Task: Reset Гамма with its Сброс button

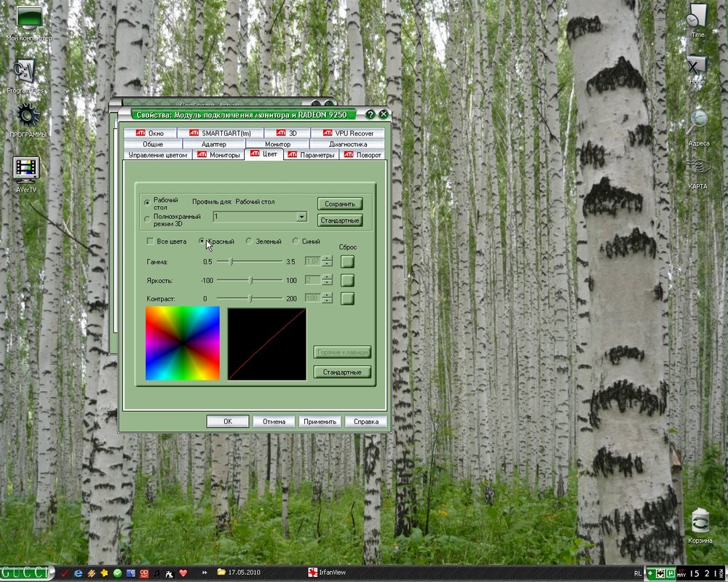Action: coord(347,261)
